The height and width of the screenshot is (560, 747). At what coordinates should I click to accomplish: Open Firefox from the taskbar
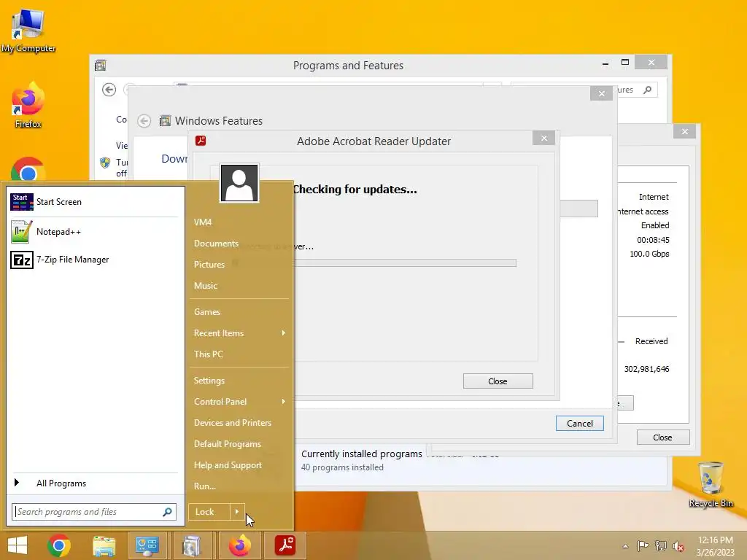tap(239, 545)
